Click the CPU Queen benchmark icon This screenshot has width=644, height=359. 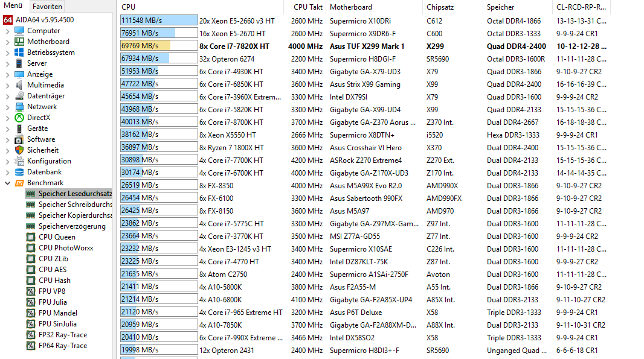tap(30, 237)
